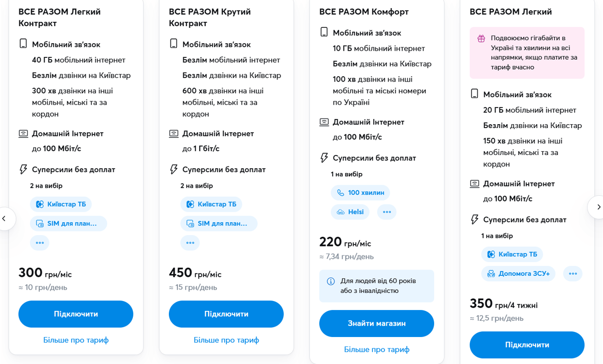Open Більше про тариф under Комфорт card
This screenshot has height=364, width=603.
[376, 349]
